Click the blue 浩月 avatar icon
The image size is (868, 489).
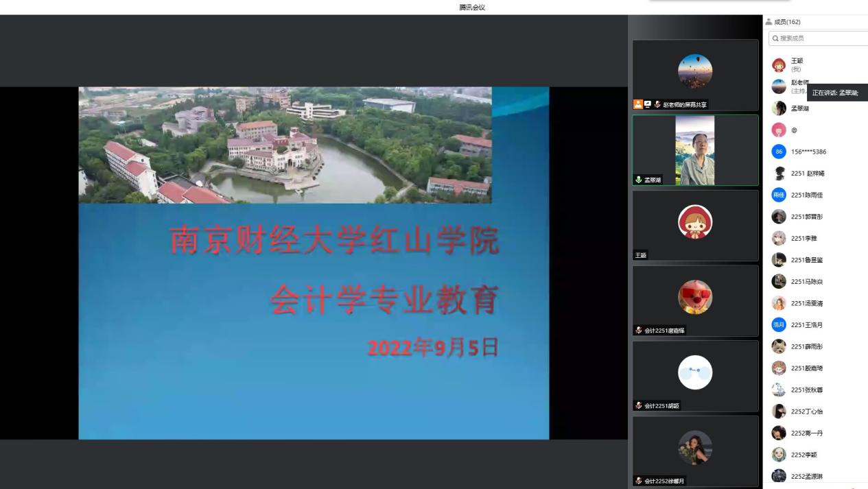(778, 324)
